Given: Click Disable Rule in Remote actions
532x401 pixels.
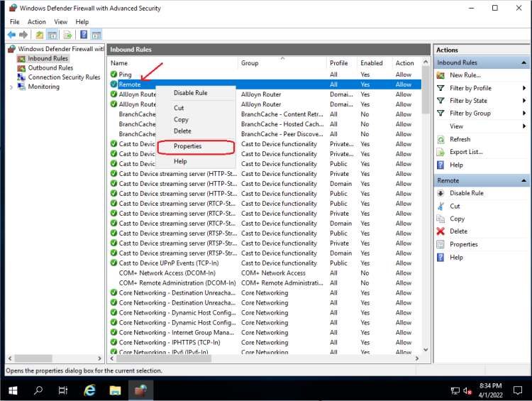Looking at the screenshot, I should [467, 193].
